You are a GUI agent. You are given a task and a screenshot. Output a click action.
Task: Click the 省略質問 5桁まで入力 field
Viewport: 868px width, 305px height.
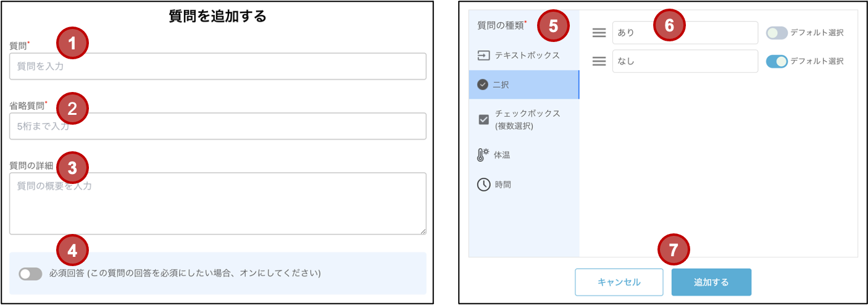[218, 126]
